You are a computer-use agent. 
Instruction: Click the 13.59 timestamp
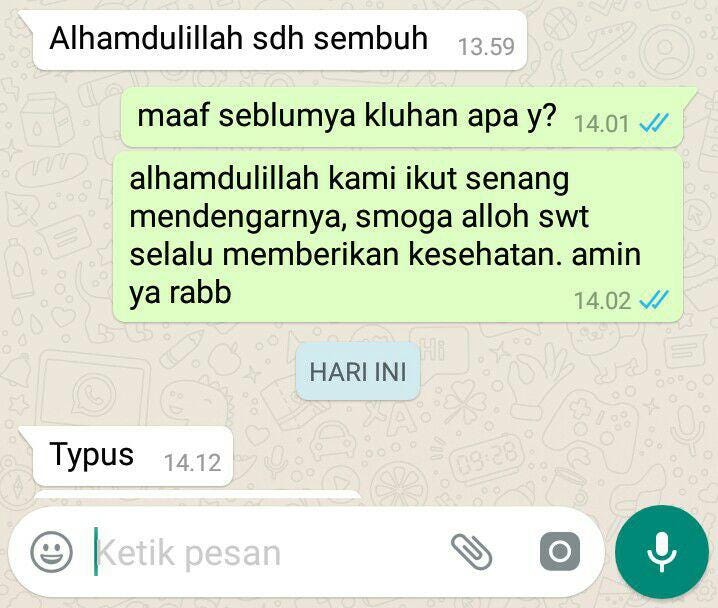486,47
